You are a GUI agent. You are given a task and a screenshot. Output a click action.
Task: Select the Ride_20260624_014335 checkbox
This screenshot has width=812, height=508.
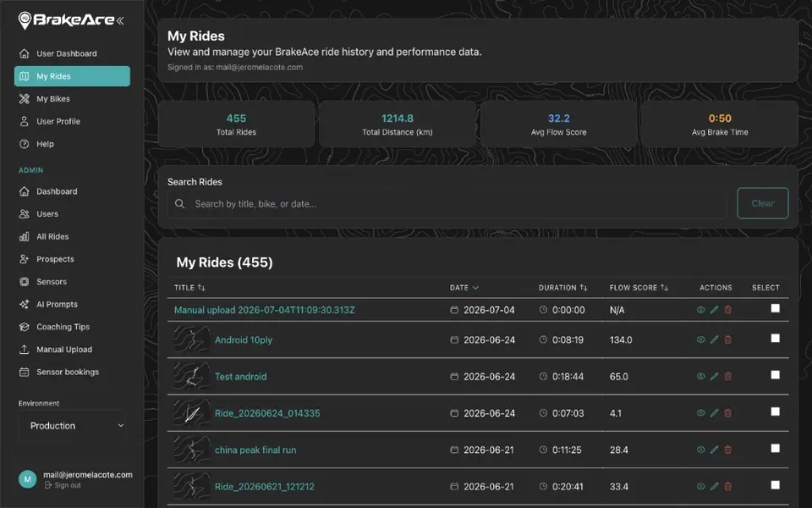tap(776, 411)
